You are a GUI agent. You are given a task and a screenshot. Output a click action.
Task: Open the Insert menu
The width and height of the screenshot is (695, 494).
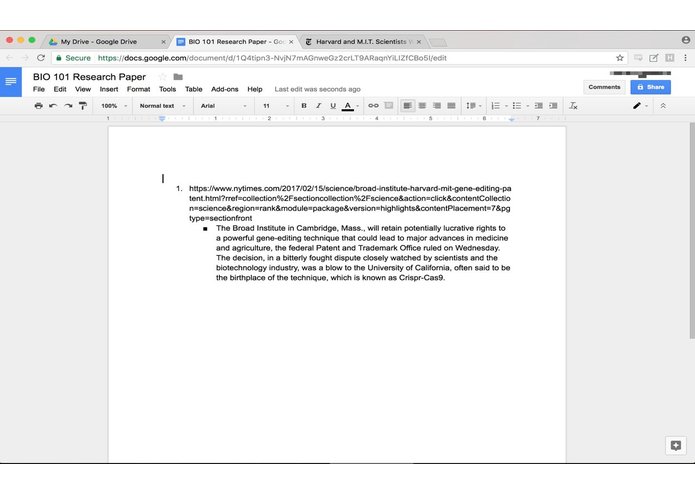[109, 89]
